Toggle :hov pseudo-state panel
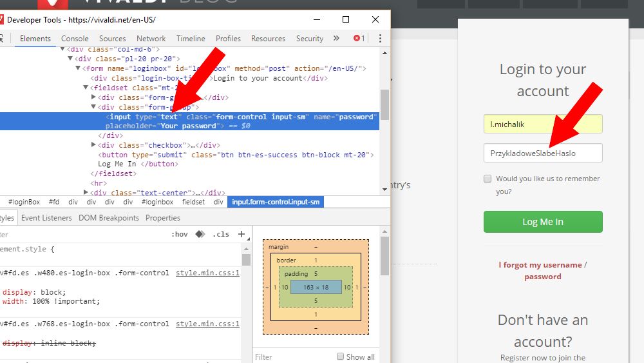 [180, 234]
